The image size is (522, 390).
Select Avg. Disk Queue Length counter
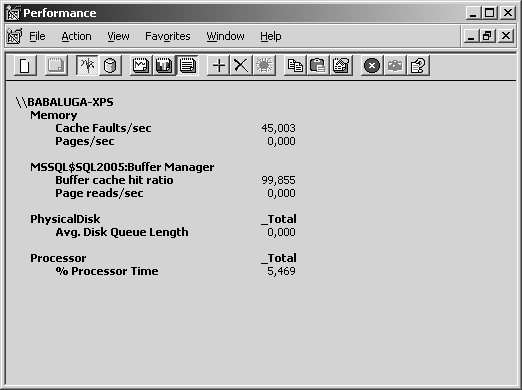coord(122,232)
